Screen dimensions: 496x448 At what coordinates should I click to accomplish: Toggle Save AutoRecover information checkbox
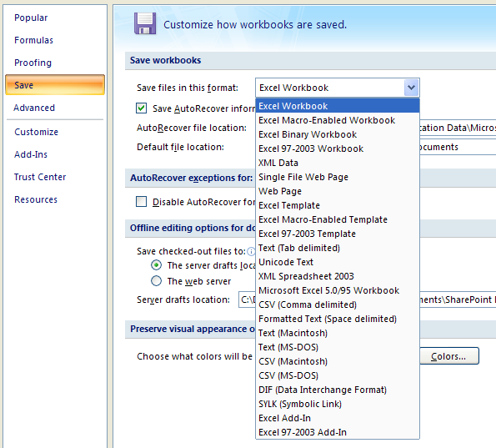click(141, 108)
